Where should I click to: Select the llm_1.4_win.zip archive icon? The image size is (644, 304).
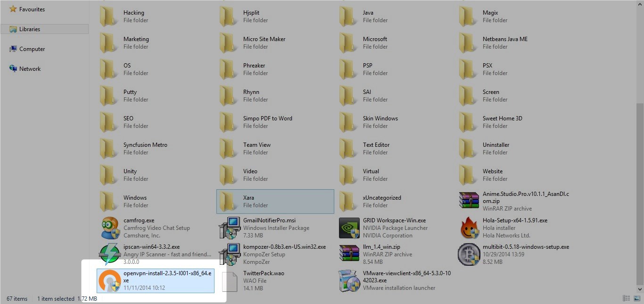[x=349, y=253]
